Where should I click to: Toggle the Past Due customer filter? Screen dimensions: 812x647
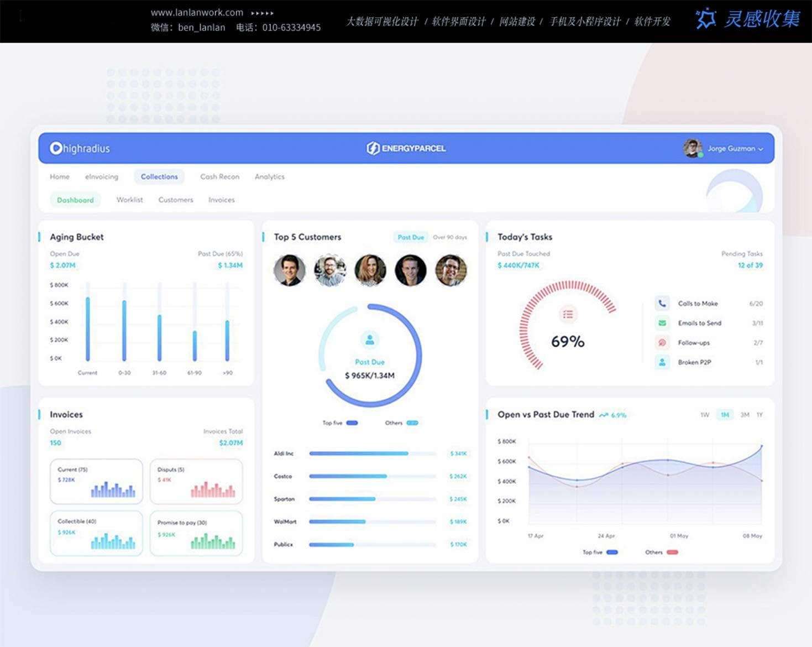[x=411, y=237]
